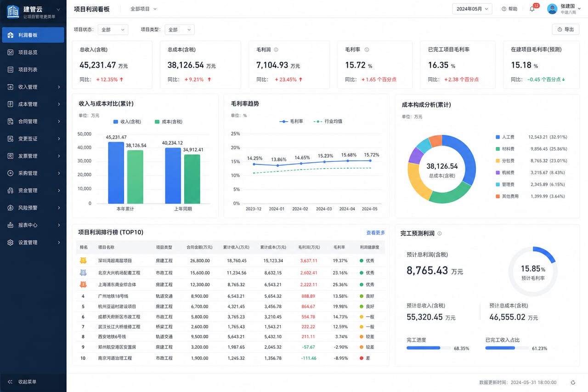The image size is (588, 392).
Task: Expand the 成本管理 menu
Action: coord(33,104)
